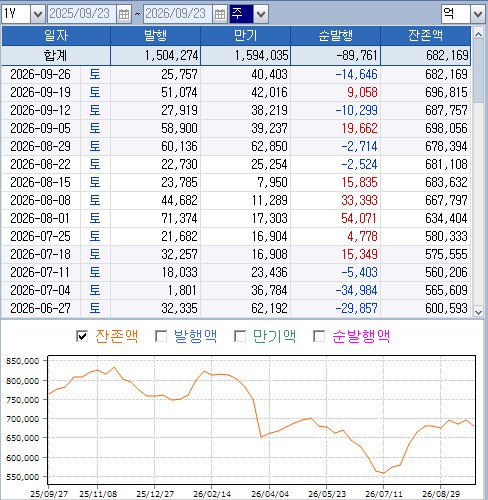488x500 pixels.
Task: Click net issuance value 9,058
Action: [362, 92]
